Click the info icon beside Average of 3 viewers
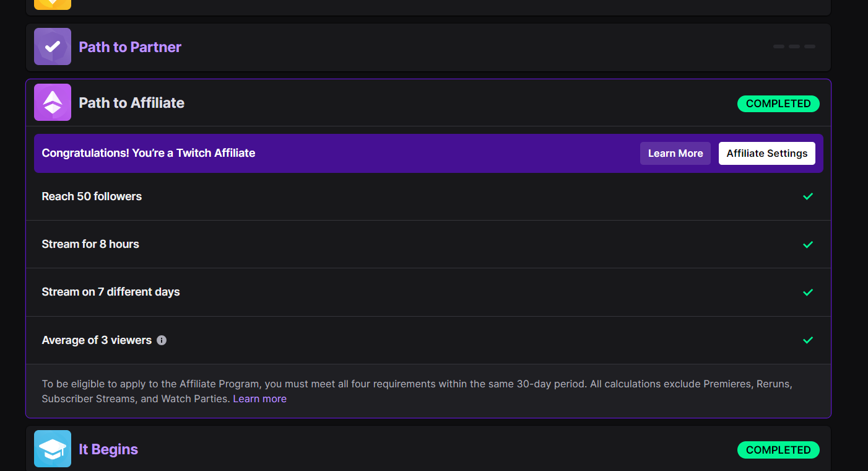 click(162, 340)
